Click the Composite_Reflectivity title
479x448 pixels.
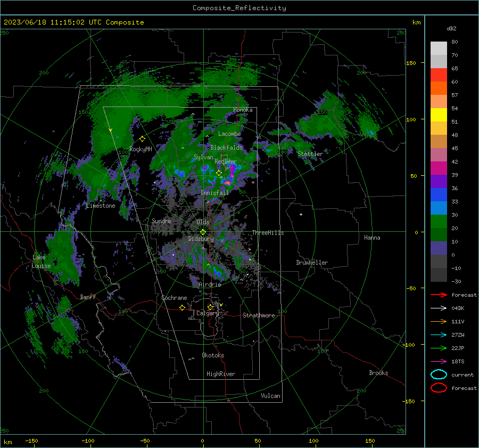pyautogui.click(x=239, y=8)
